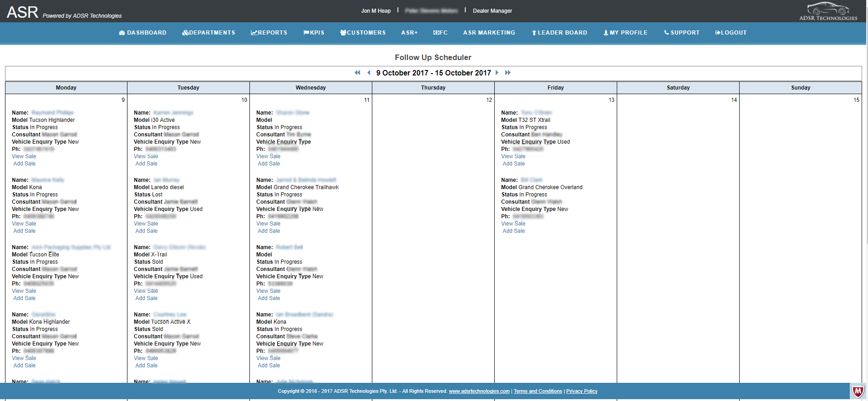Viewport: 868px width, 401px height.
Task: Open the Departments menu
Action: click(208, 33)
